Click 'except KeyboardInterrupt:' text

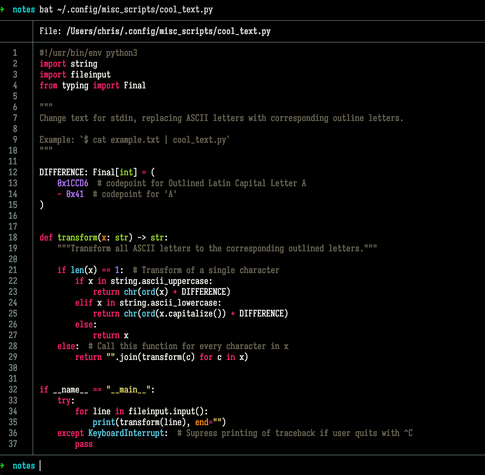pos(113,433)
